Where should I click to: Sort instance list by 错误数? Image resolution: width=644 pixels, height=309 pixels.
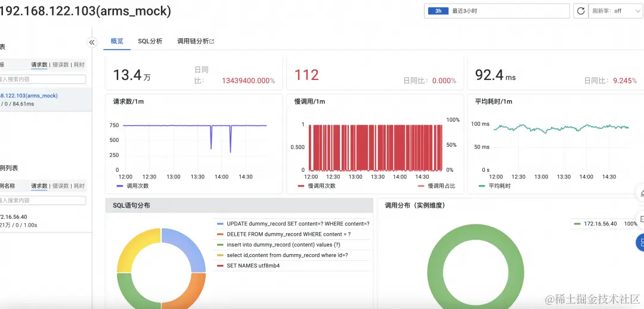pos(61,186)
